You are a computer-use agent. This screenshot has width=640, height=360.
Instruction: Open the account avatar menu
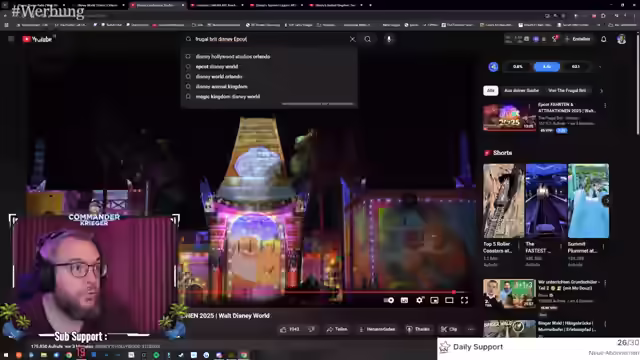click(621, 39)
